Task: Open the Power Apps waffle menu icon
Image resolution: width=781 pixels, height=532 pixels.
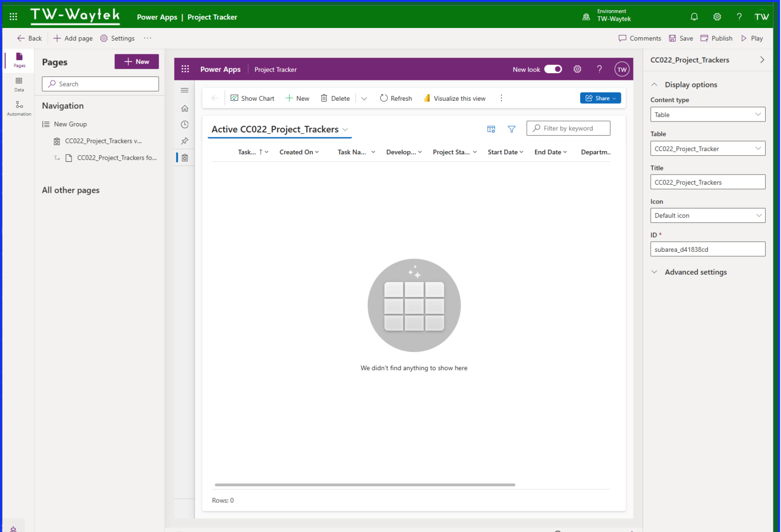Action: [185, 69]
